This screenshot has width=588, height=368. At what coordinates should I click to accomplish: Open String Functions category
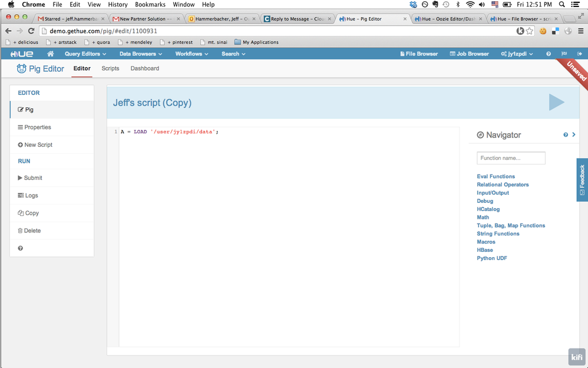(498, 234)
